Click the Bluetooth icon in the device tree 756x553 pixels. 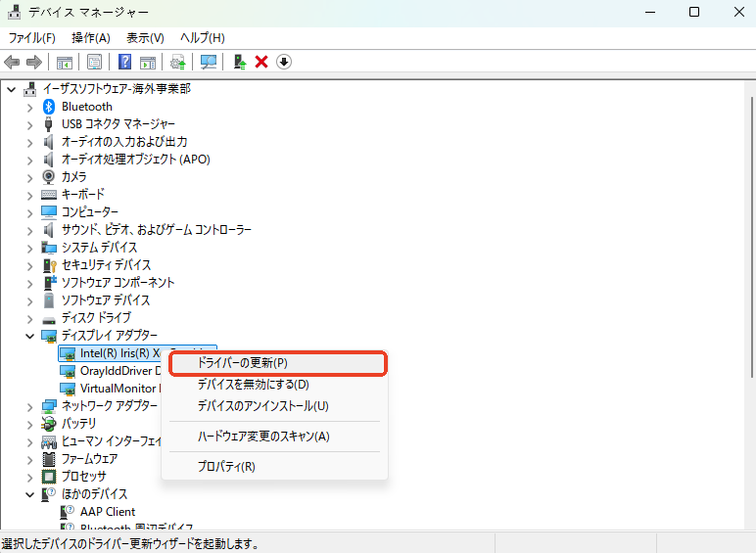point(49,106)
